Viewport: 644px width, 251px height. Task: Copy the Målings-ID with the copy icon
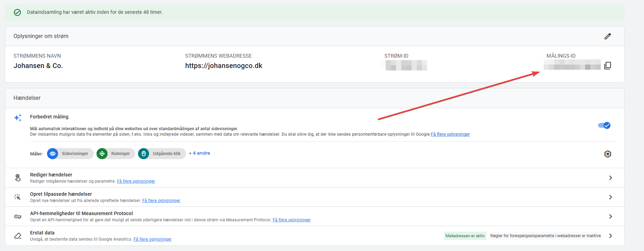608,66
